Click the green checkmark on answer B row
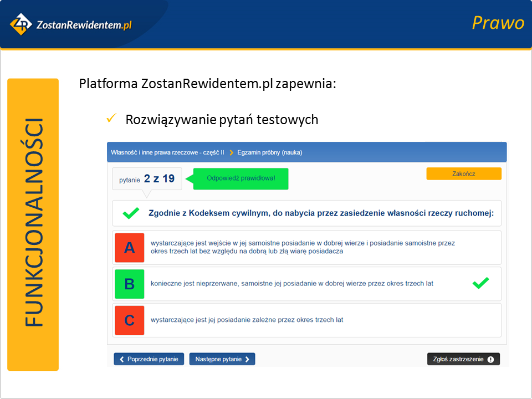This screenshot has height=399, width=532. pyautogui.click(x=480, y=284)
